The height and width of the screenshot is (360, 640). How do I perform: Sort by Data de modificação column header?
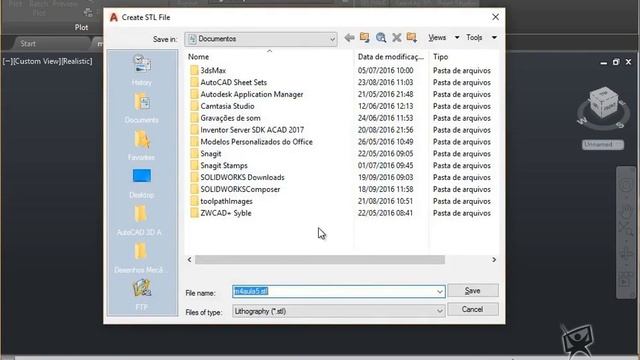[x=391, y=57]
